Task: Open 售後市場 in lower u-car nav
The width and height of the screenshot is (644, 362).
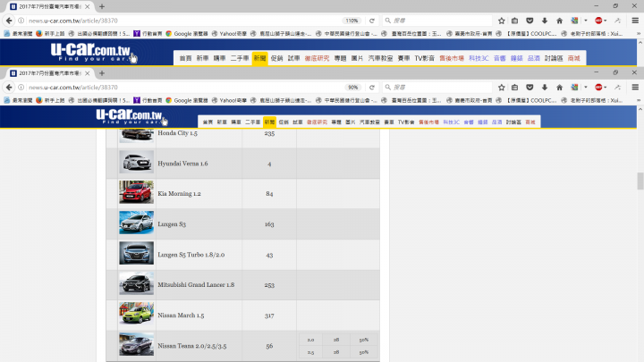Action: (428, 122)
